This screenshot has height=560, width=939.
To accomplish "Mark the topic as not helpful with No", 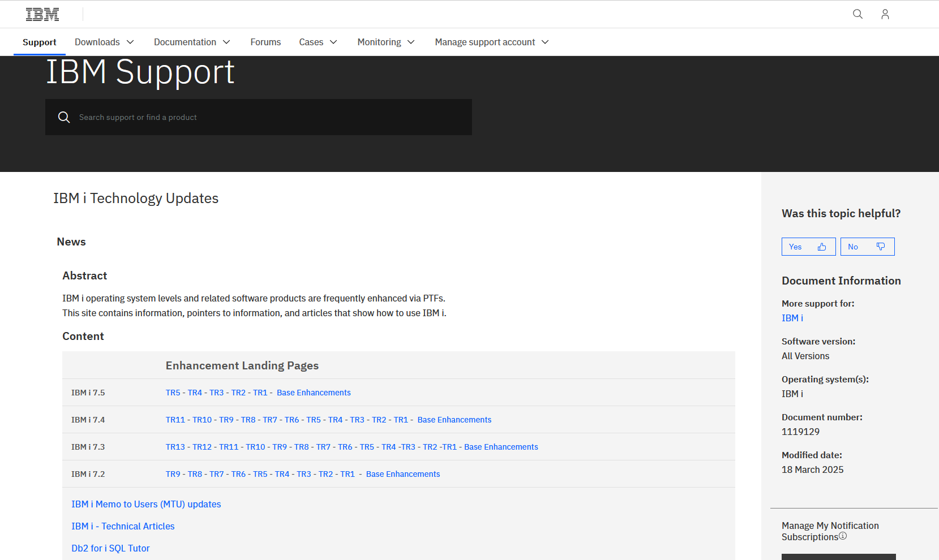I will (868, 247).
